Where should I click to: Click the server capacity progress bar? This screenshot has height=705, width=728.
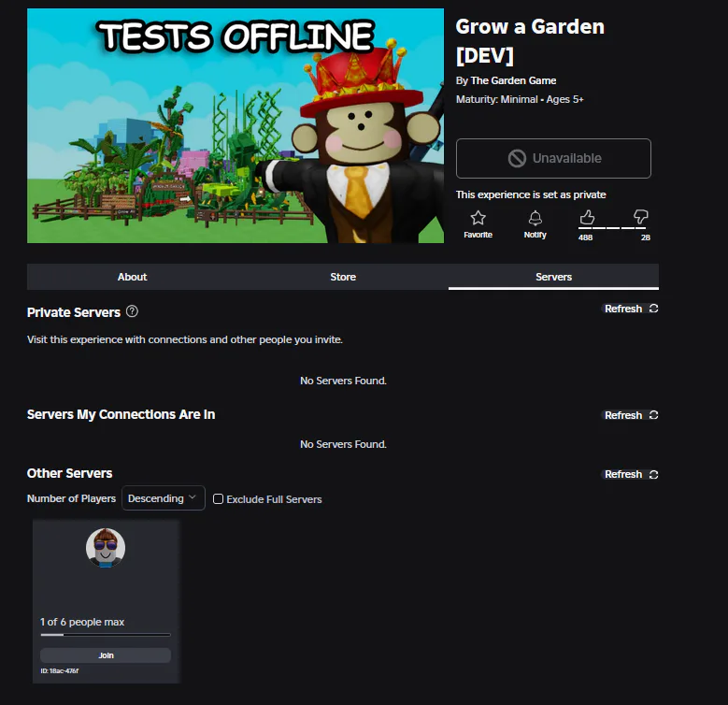(106, 635)
